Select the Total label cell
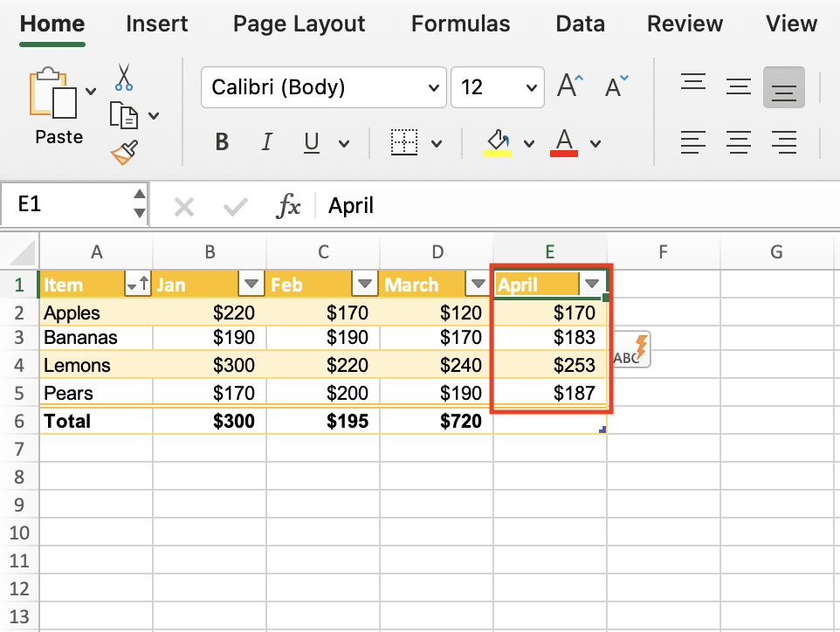The width and height of the screenshot is (840, 632). pos(96,421)
